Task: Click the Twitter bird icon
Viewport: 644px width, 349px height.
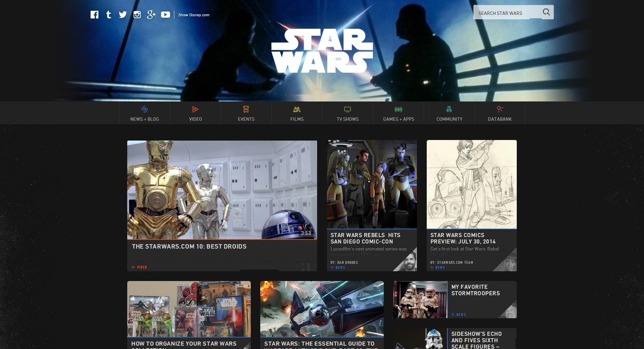Action: 123,15
